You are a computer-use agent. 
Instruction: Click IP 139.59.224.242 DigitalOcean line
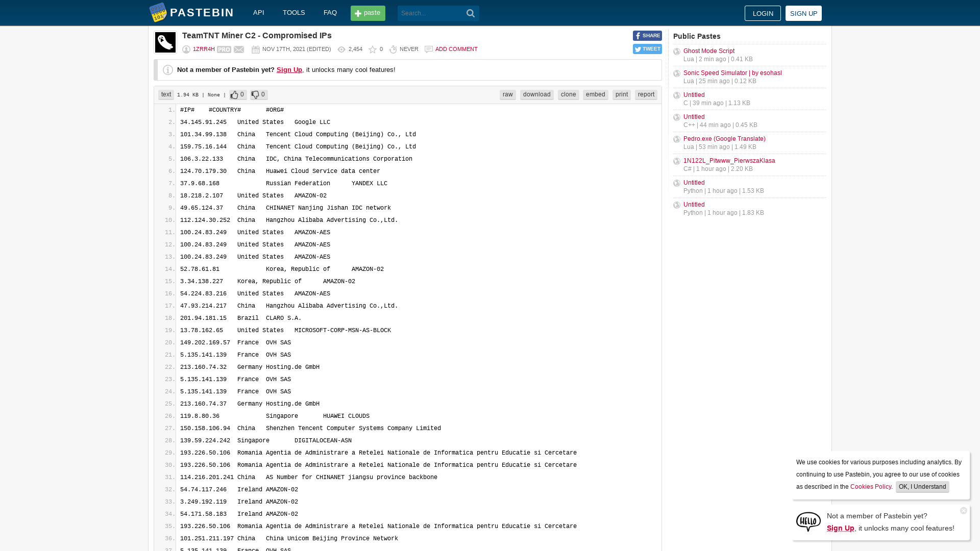coord(205,441)
